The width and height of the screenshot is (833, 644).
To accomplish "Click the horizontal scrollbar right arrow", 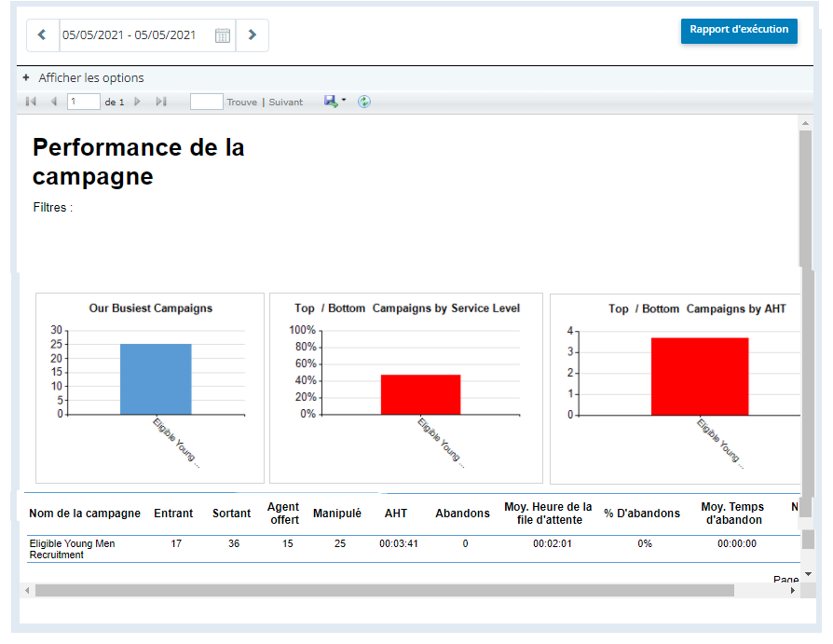I will 793,590.
